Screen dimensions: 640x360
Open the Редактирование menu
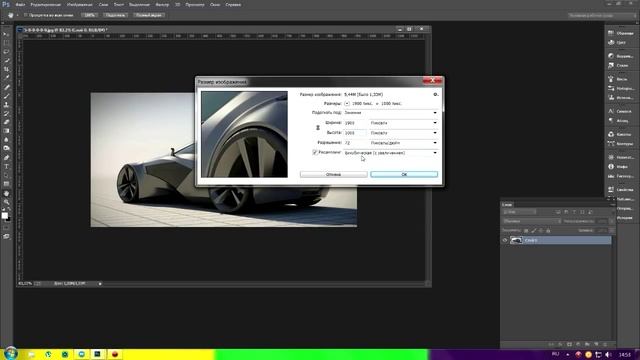46,4
